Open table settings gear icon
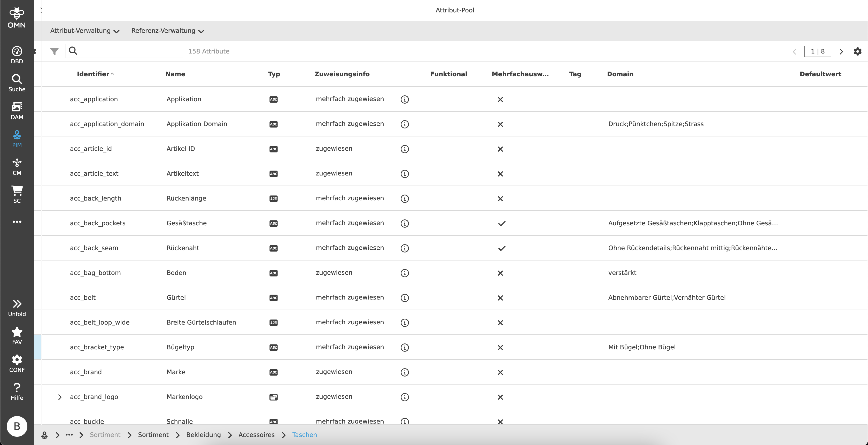The height and width of the screenshot is (445, 868). pyautogui.click(x=857, y=51)
